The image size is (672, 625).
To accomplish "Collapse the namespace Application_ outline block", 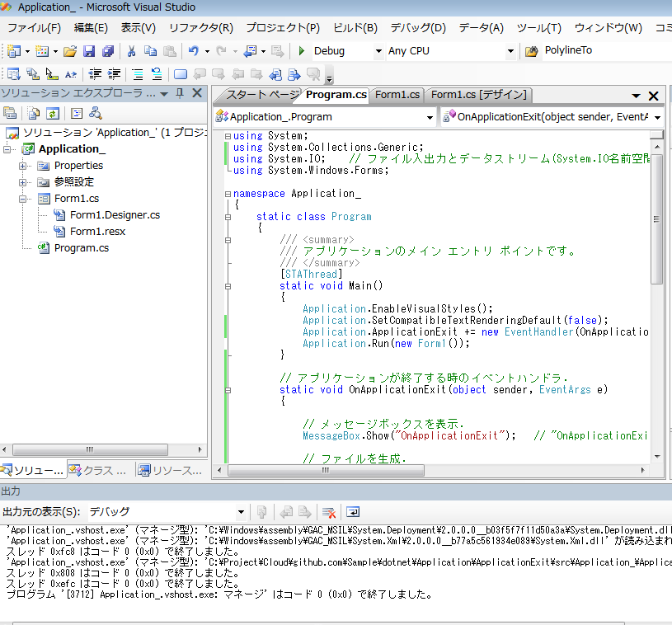I will 228,194.
